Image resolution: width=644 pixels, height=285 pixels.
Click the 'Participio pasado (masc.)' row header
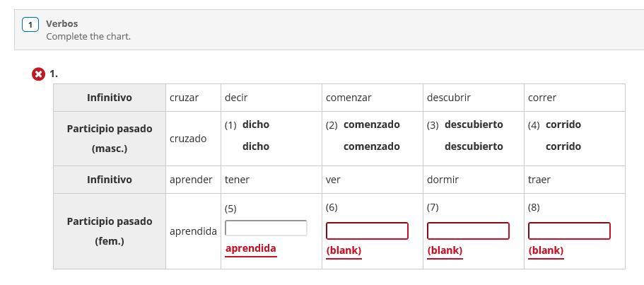click(x=110, y=139)
